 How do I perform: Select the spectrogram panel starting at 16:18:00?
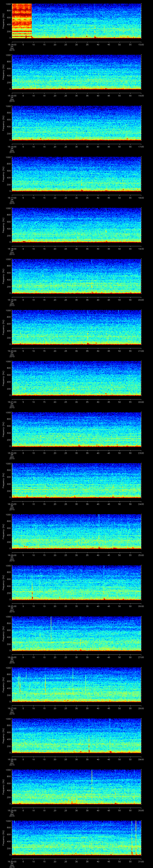pos(77,225)
